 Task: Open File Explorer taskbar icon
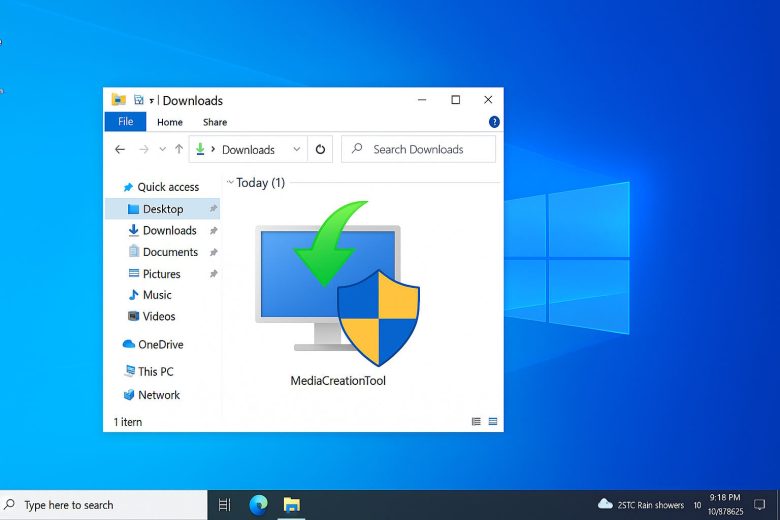pos(291,505)
